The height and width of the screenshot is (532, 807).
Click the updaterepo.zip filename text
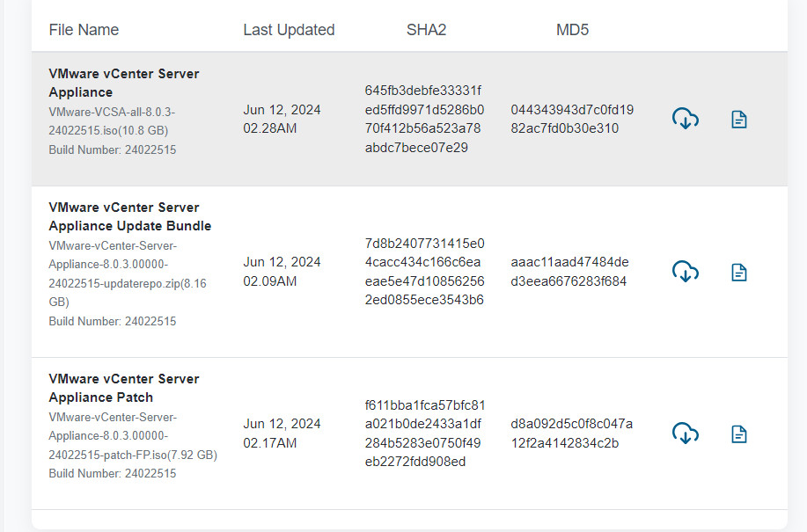pos(128,273)
